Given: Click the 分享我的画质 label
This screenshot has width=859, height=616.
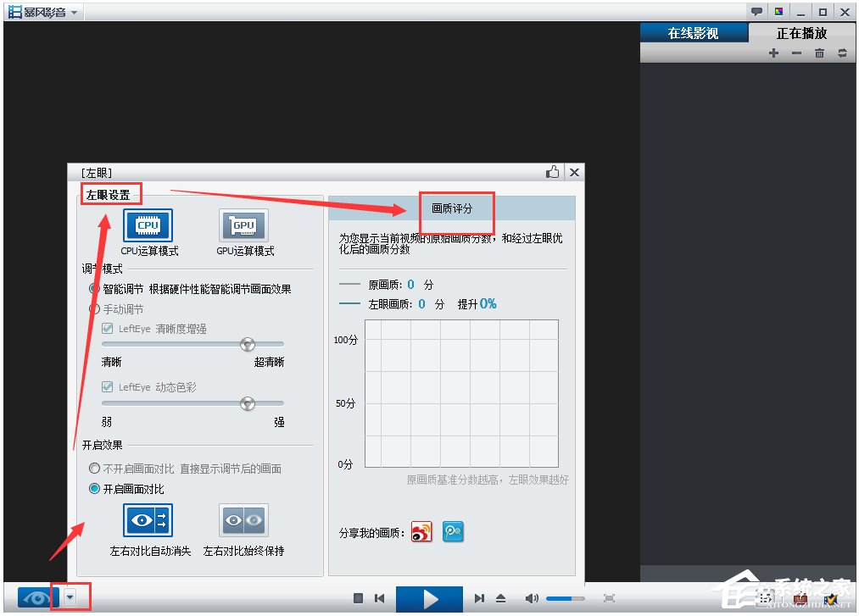Looking at the screenshot, I should 371,533.
